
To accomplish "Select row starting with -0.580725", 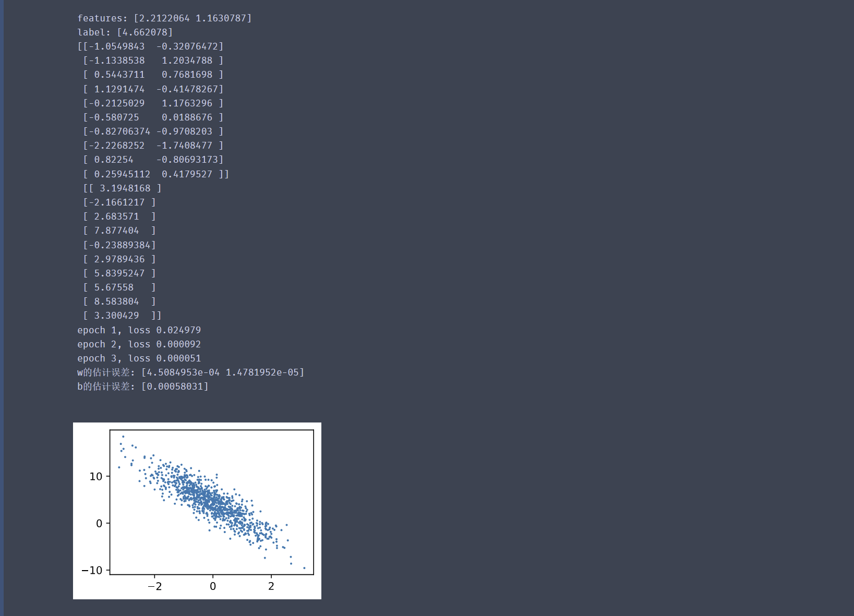I will point(153,117).
